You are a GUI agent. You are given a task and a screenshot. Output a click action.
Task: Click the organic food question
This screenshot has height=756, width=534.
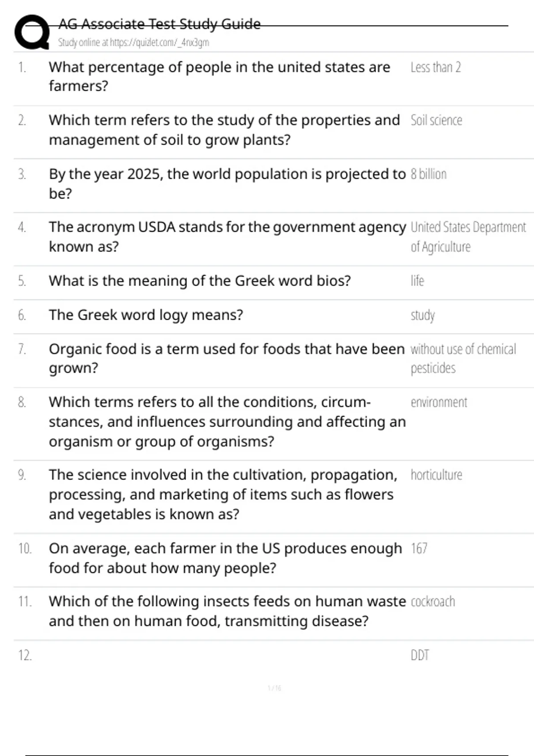226,358
